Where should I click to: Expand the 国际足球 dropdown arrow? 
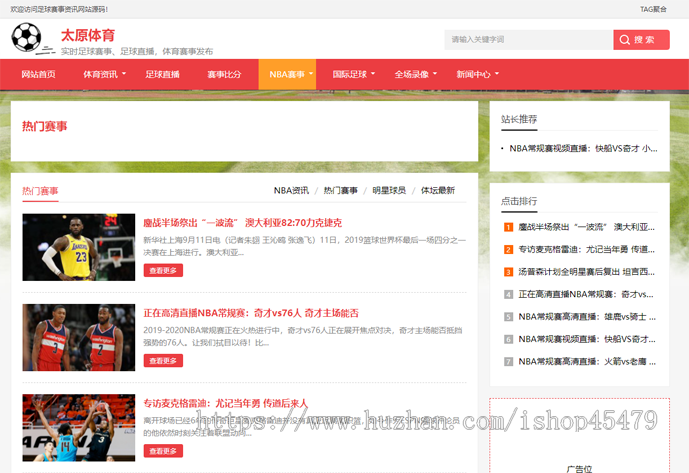373,74
